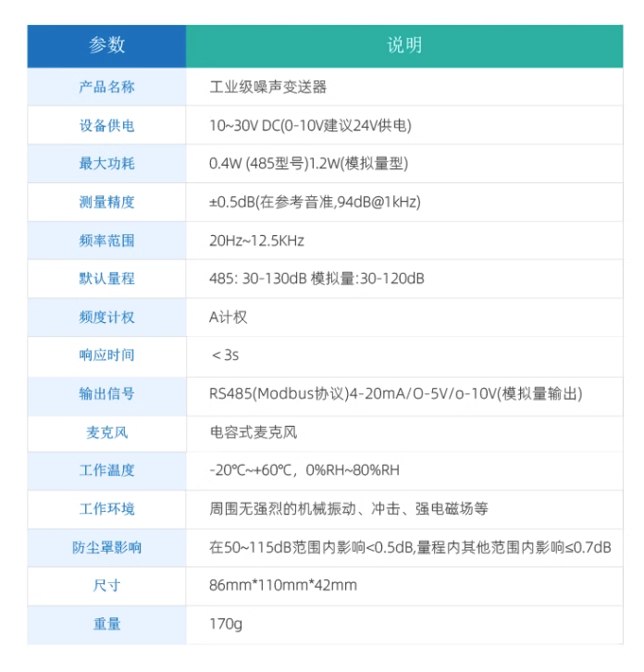The width and height of the screenshot is (644, 672).
Task: Select the 设备供电 row label
Action: (106, 126)
